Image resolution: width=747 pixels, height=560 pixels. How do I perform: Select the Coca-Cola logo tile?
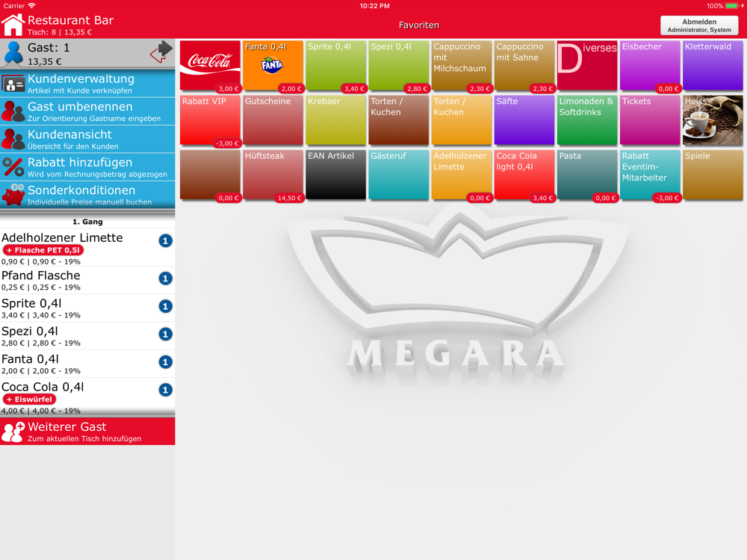point(210,65)
